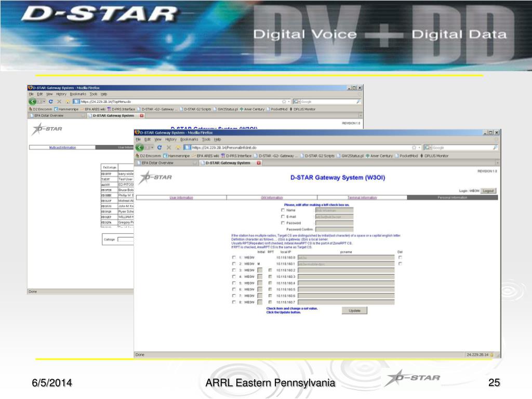Tick the E-mail edit checkbox

coord(283,217)
